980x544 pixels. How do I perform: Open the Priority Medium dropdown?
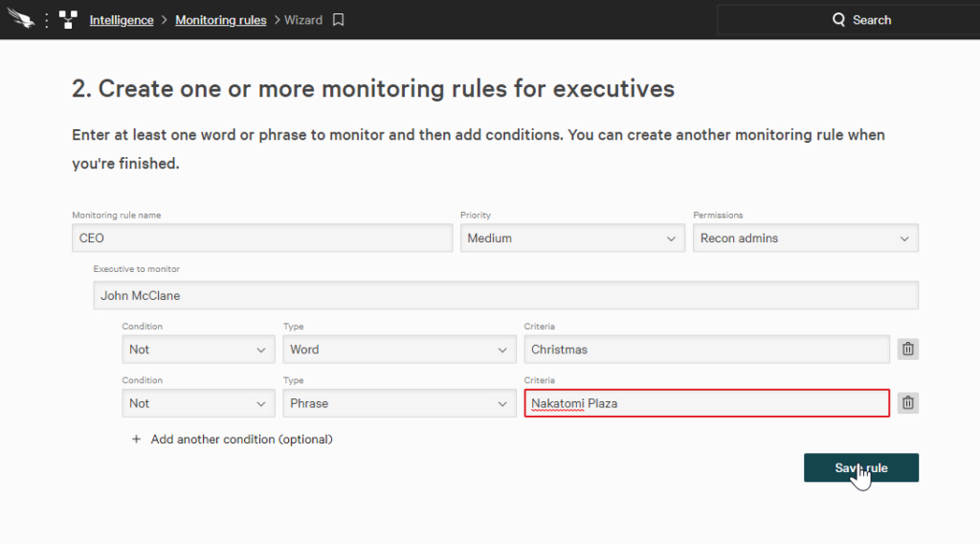click(x=572, y=238)
